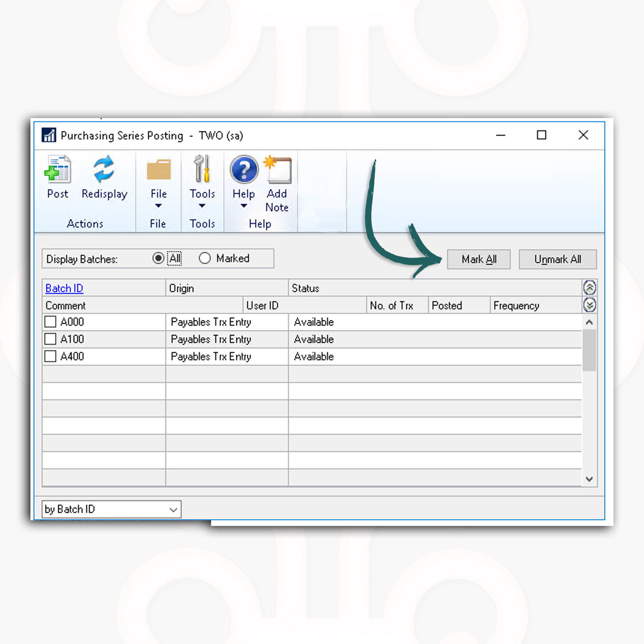Click the batch list scroll down arrow
The width and height of the screenshot is (644, 644).
[x=589, y=479]
